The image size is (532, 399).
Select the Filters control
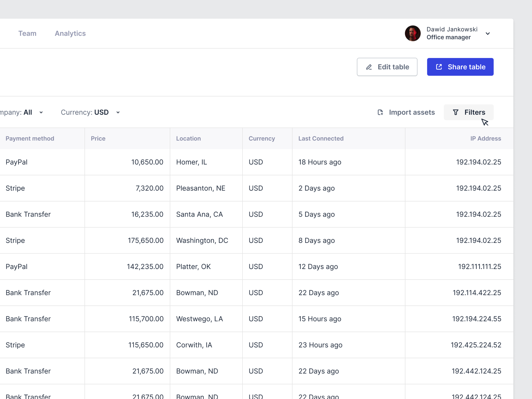click(x=468, y=112)
